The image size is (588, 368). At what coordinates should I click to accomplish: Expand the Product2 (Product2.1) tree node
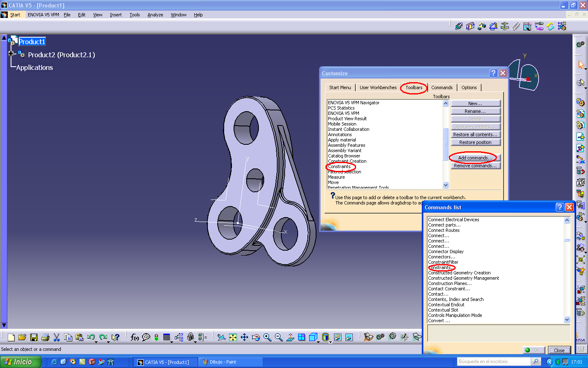[11, 54]
